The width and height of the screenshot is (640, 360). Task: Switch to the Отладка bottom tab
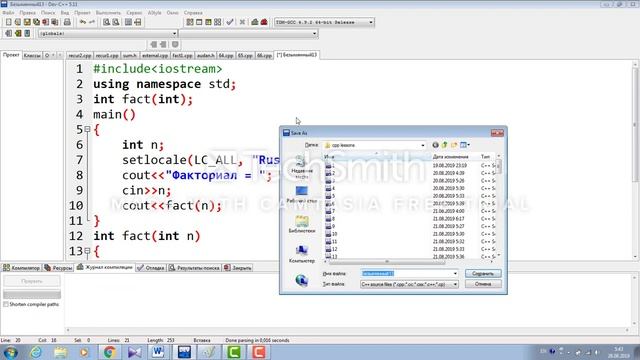tap(151, 268)
